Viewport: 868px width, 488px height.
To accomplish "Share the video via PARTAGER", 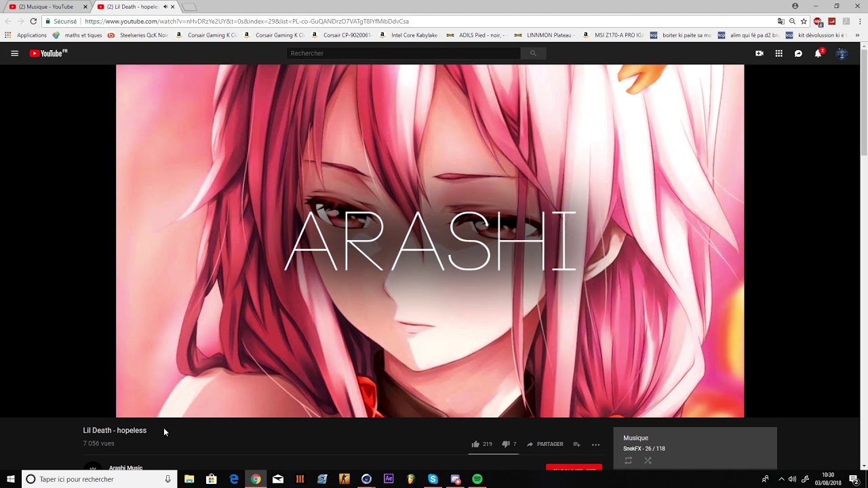I will point(545,444).
